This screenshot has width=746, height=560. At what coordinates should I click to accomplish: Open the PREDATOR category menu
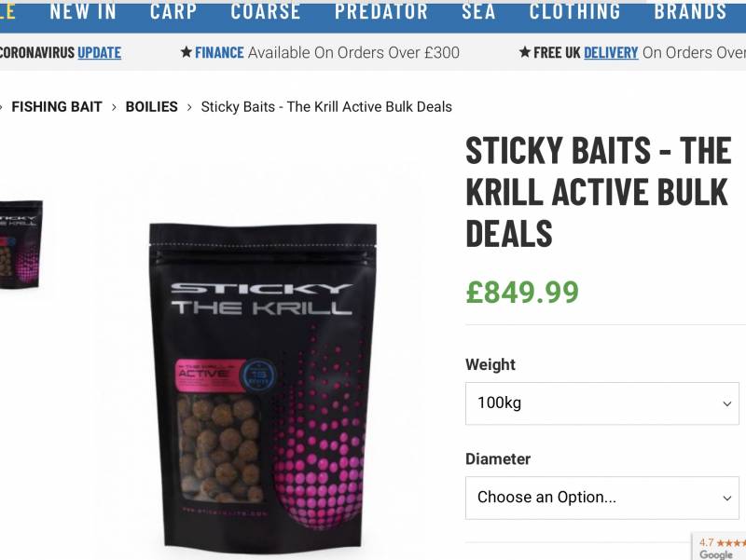381,12
